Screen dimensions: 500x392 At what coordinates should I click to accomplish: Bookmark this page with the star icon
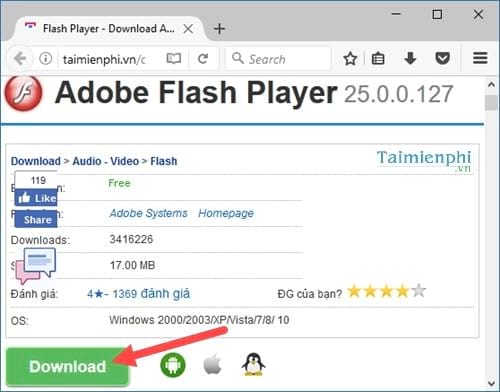pyautogui.click(x=350, y=59)
